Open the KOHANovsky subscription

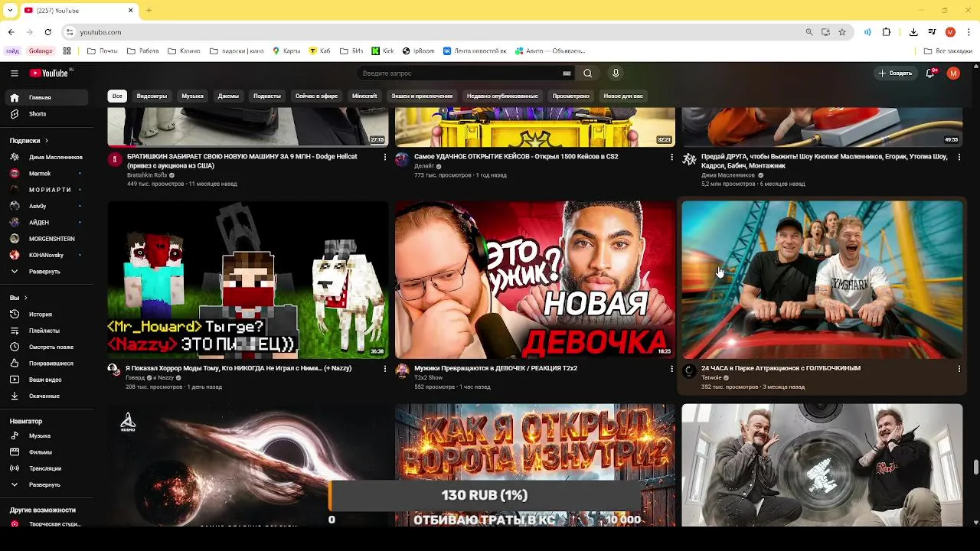[x=47, y=255]
